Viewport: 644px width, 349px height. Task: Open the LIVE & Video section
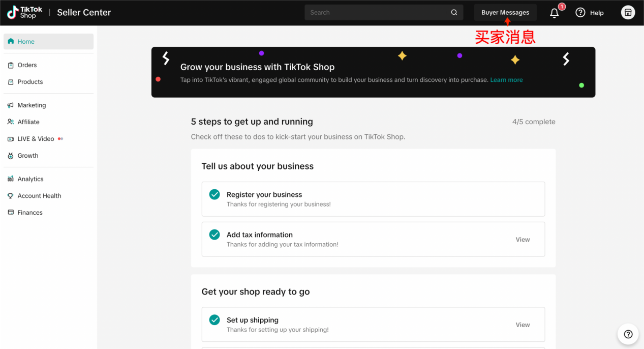tap(36, 139)
